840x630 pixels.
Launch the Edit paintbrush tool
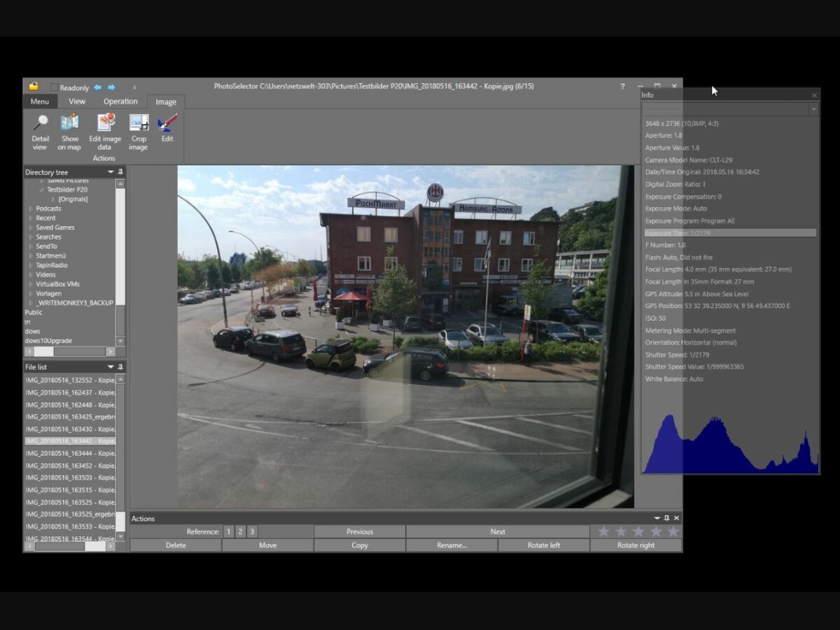167,124
